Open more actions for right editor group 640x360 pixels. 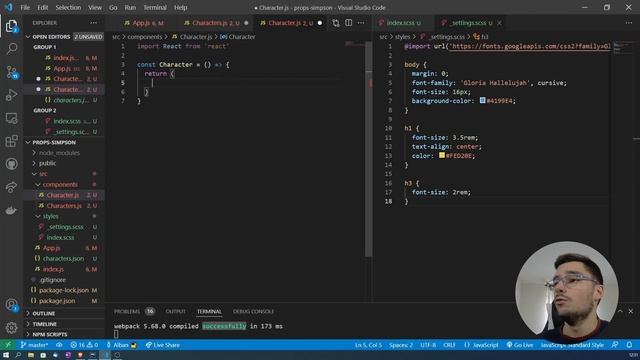coord(629,23)
